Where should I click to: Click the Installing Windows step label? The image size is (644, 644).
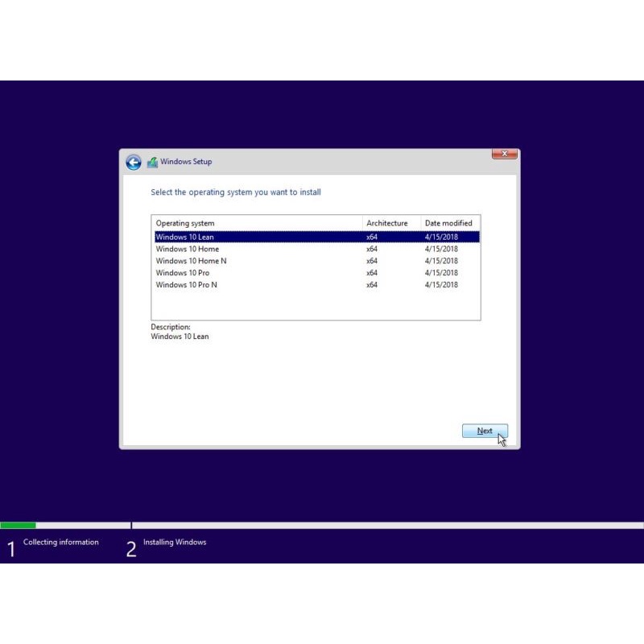175,543
